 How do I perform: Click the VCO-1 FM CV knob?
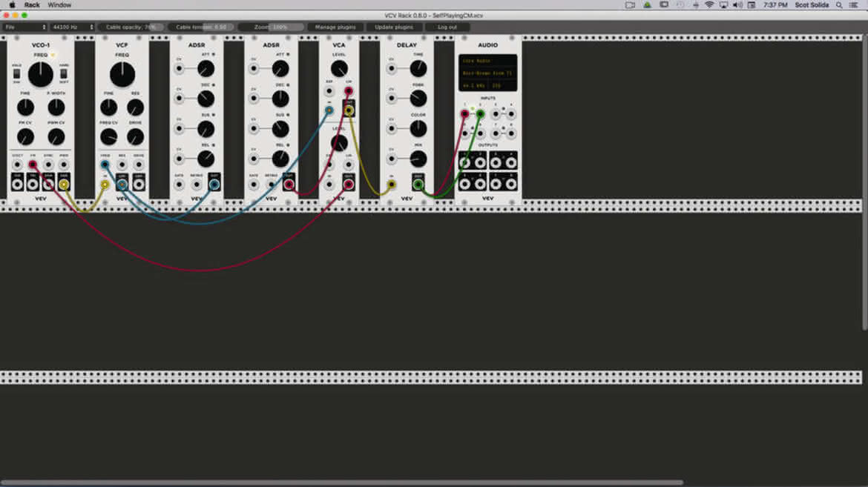click(x=25, y=136)
